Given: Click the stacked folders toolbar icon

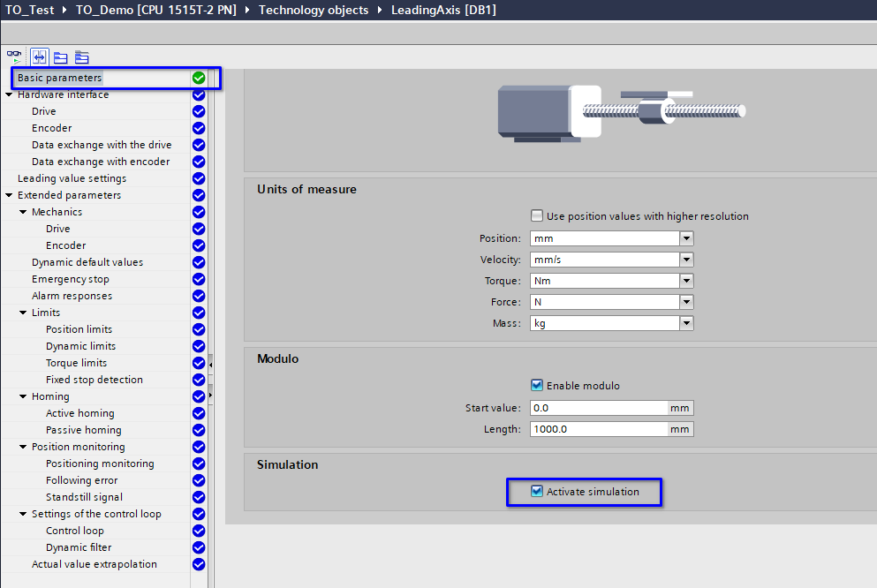Looking at the screenshot, I should click(81, 57).
